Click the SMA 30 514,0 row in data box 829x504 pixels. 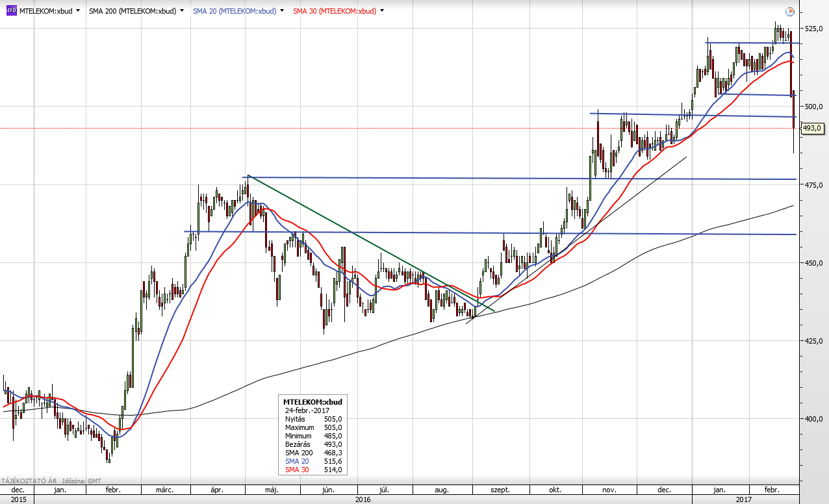click(313, 470)
